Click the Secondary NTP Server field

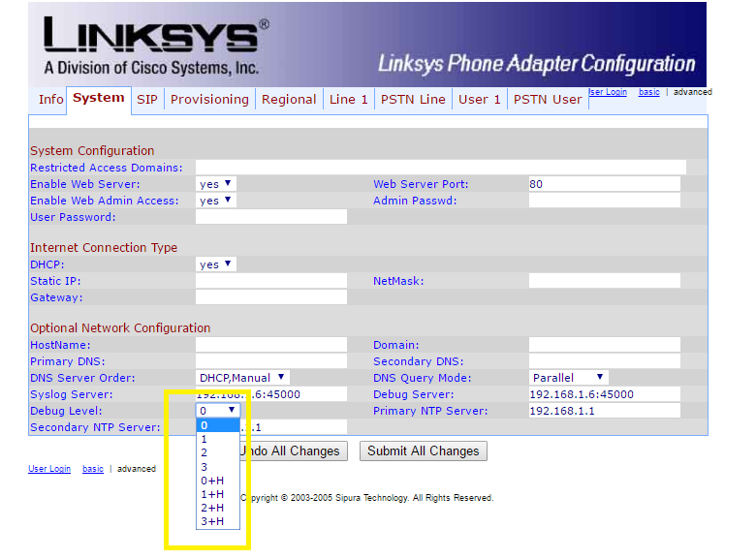tap(293, 427)
